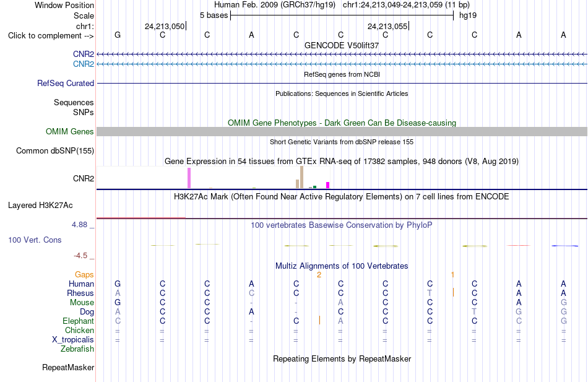Click the 100 Vert. Cons label
This screenshot has width=588, height=382.
pos(35,240)
